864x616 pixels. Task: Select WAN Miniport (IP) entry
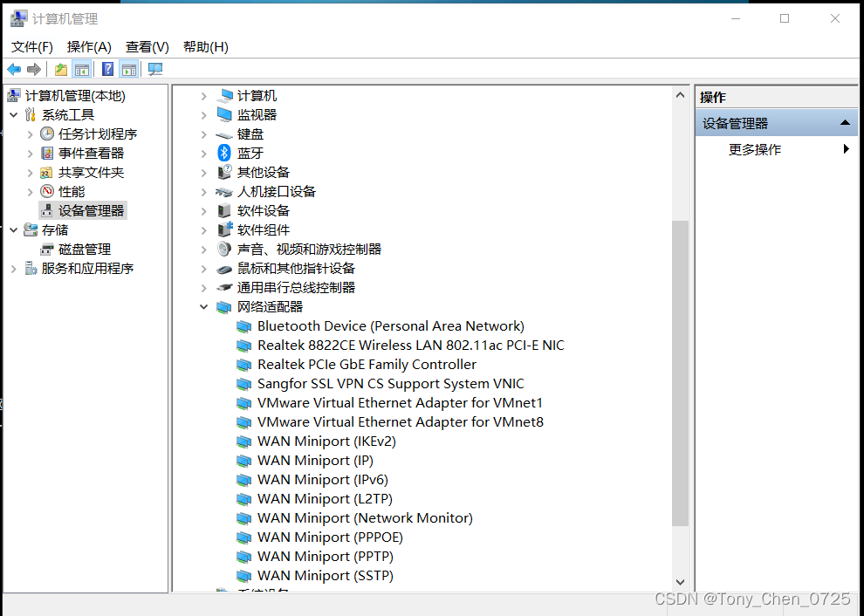[x=315, y=461]
